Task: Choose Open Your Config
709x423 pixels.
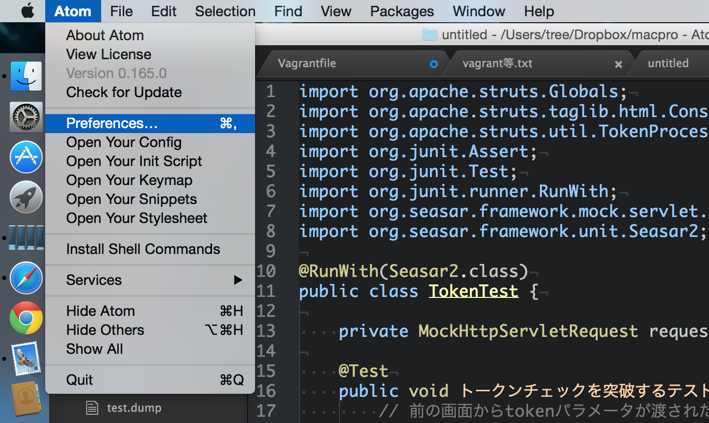Action: pos(150,142)
